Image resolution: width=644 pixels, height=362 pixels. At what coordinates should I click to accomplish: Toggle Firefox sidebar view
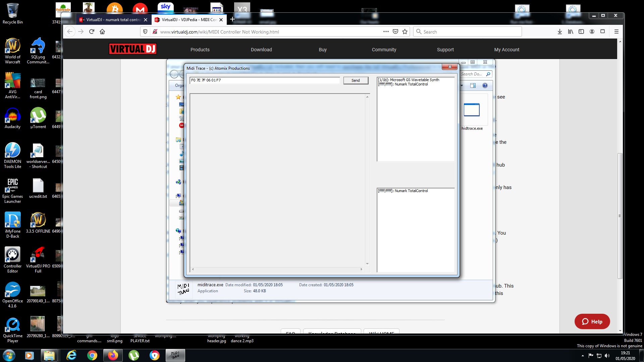point(581,32)
